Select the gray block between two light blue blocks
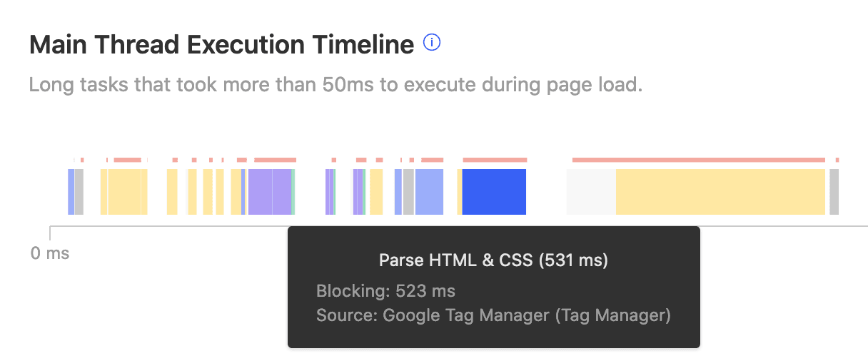868x361 pixels. (x=408, y=191)
